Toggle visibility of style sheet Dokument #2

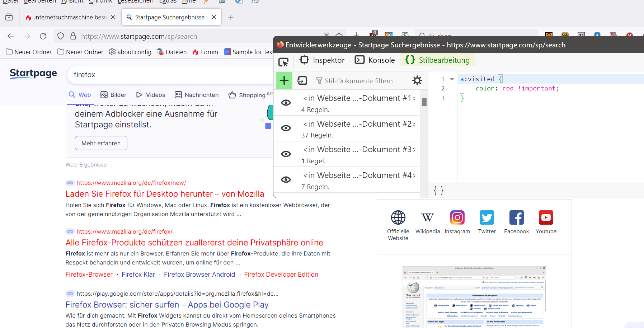(286, 128)
